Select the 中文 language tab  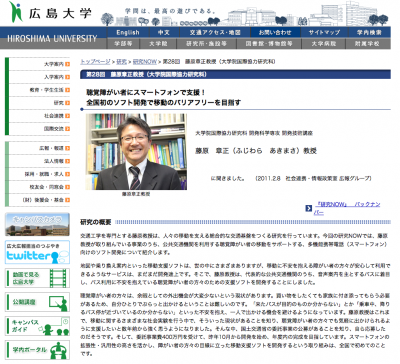click(164, 32)
